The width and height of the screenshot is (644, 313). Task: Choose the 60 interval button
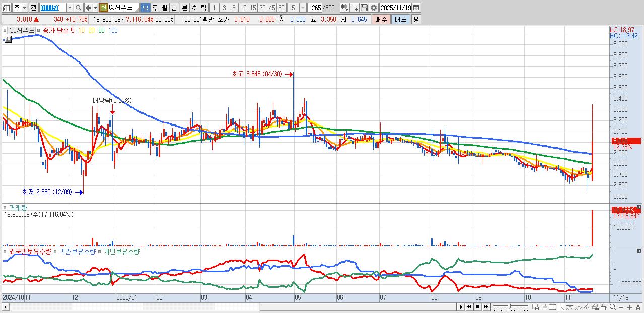point(281,8)
